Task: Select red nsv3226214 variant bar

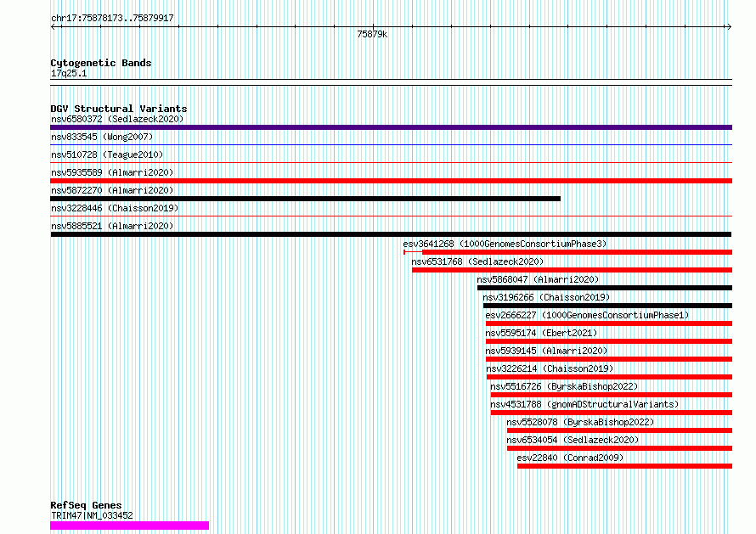Action: click(609, 377)
